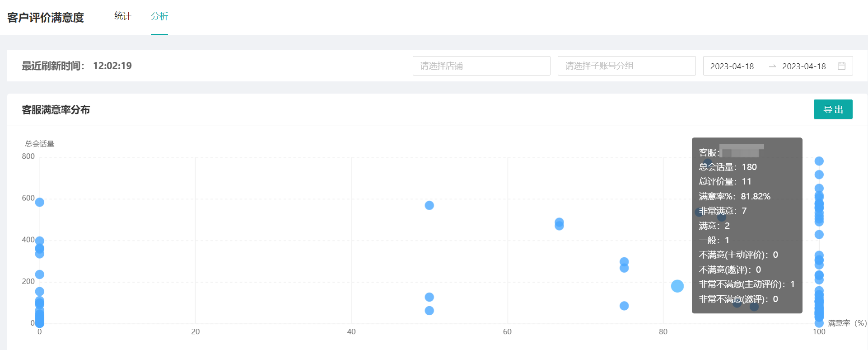
Task: Click the 总会话量: 180 tooltip line
Action: 728,167
